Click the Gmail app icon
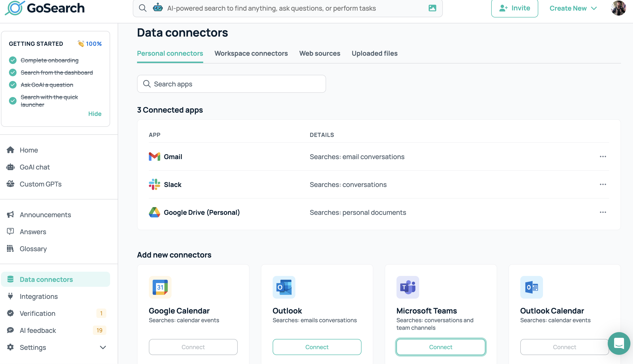This screenshot has width=633, height=364. (x=154, y=156)
